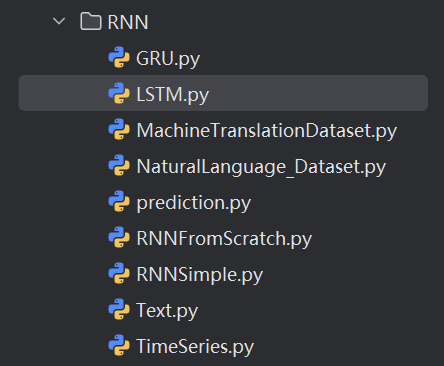Click the Python icon beside Text.py
This screenshot has width=444, height=366.
[119, 309]
